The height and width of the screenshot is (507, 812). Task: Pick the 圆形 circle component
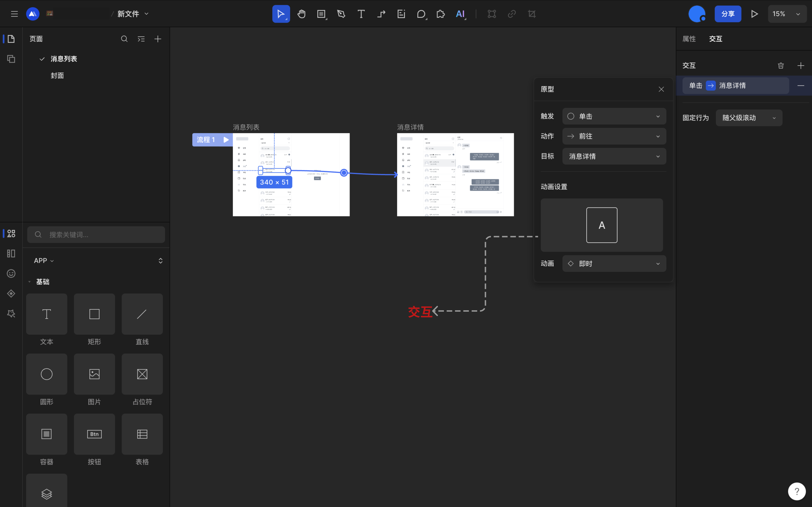point(47,374)
